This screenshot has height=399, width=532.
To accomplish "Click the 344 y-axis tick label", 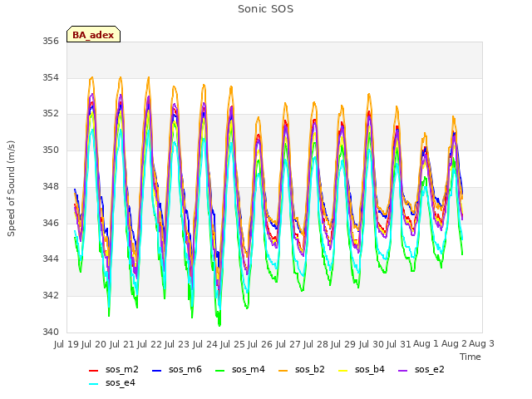I will 51,259.
